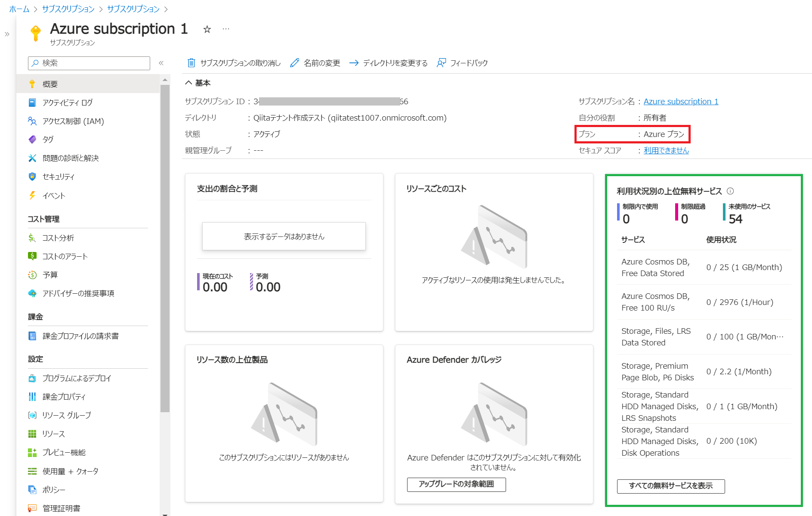Click the sidebar scroll up arrow
The height and width of the screenshot is (516, 812).
(x=165, y=80)
